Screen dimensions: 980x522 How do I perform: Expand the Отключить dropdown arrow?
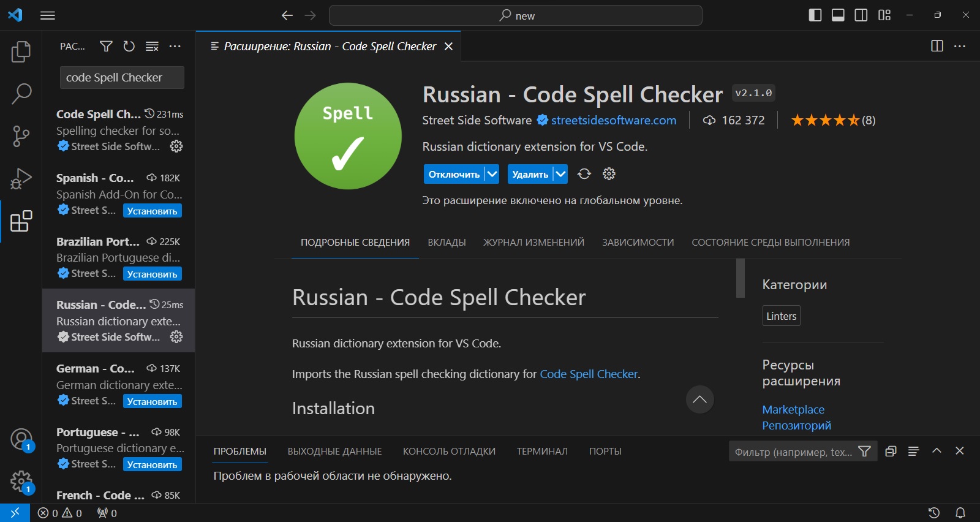[x=492, y=174]
